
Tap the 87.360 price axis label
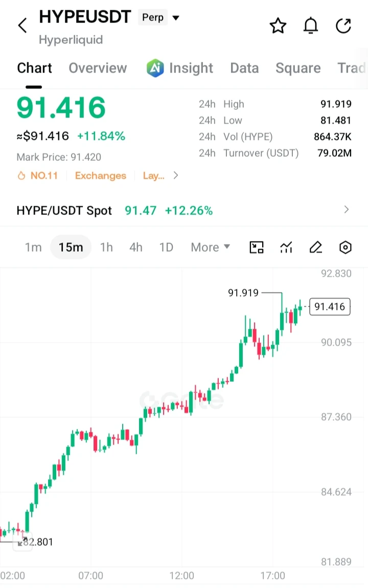336,417
